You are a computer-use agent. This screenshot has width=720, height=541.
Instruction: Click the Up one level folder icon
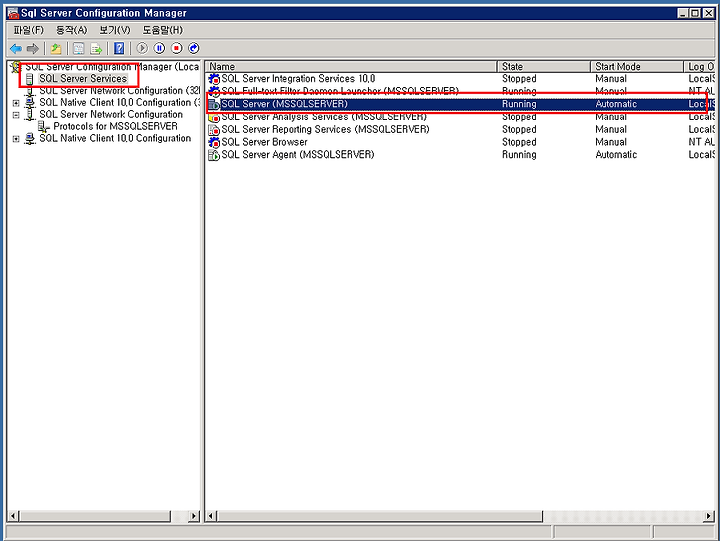pyautogui.click(x=56, y=48)
